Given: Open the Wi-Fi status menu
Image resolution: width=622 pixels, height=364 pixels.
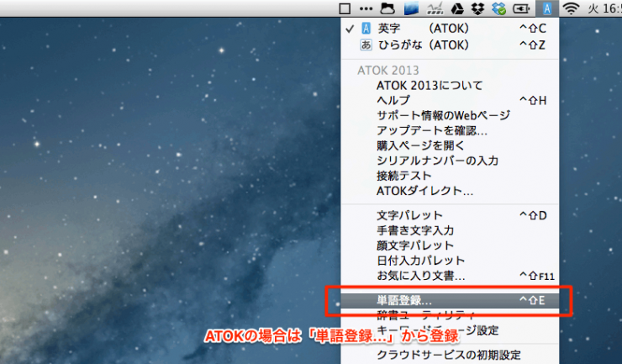Looking at the screenshot, I should click(x=571, y=8).
